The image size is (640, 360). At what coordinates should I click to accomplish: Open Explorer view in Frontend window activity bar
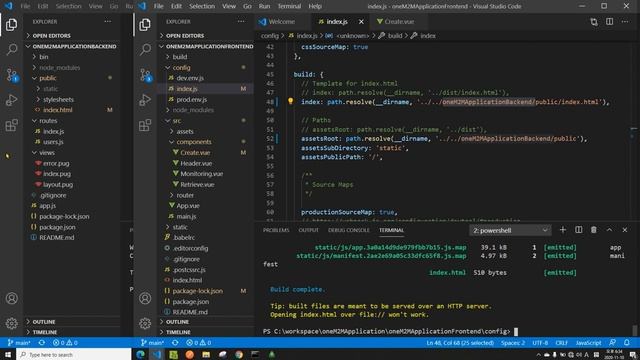point(145,25)
